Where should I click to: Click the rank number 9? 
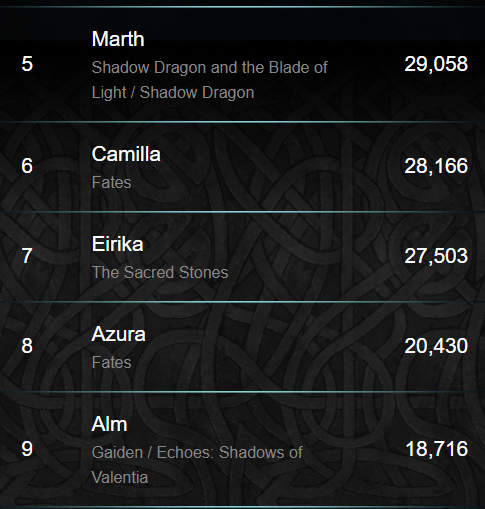[27, 448]
